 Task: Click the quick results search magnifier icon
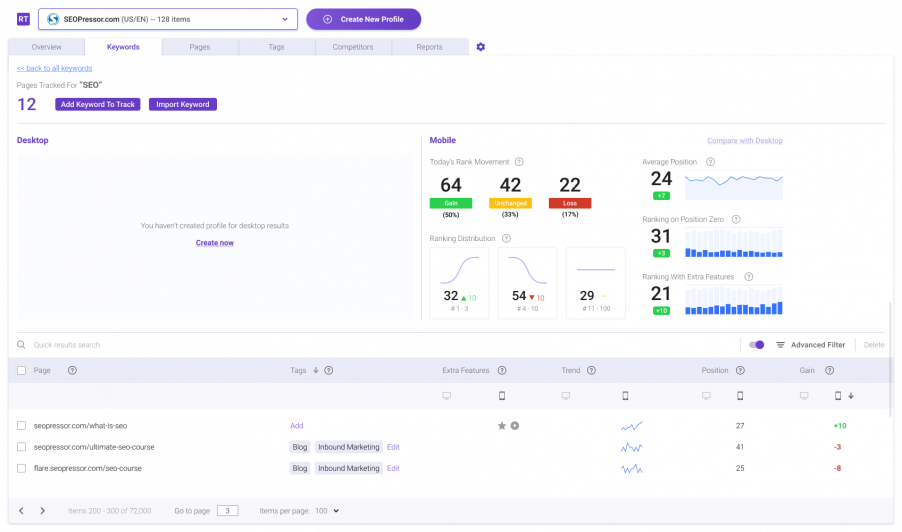[21, 345]
